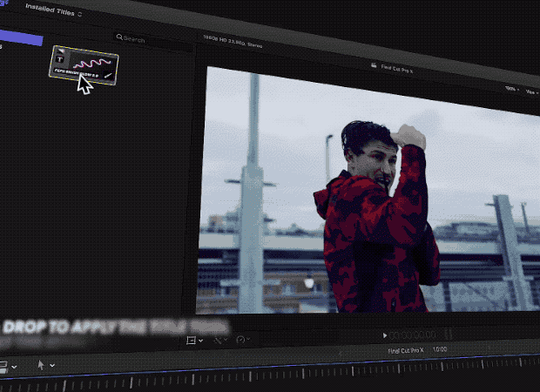
Task: Select the highlighted purple sidebar category
Action: pyautogui.click(x=21, y=37)
